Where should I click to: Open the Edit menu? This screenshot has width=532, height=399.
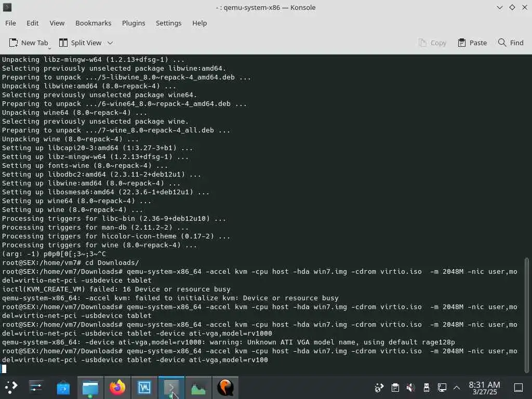33,23
